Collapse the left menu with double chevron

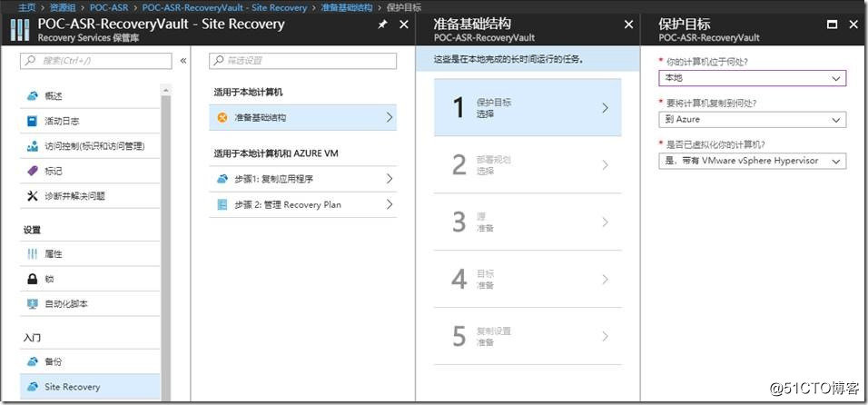(x=183, y=61)
